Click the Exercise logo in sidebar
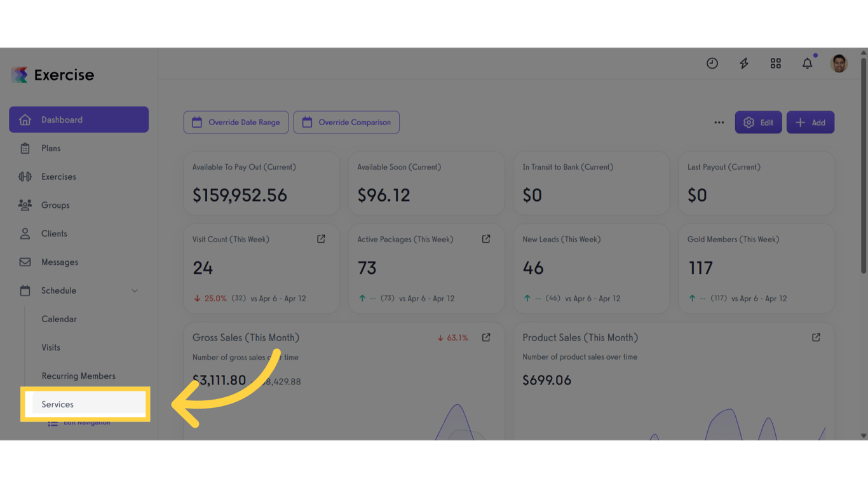This screenshot has height=488, width=868. pos(53,75)
